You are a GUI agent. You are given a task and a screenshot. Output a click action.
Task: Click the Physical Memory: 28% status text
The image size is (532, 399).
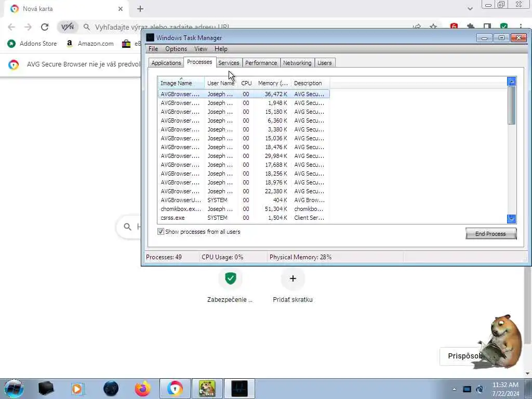click(301, 257)
